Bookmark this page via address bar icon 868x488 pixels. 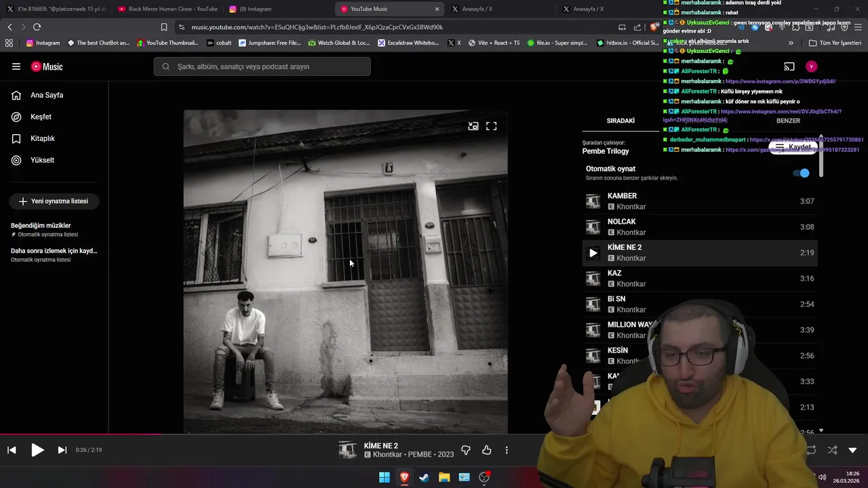(x=164, y=27)
